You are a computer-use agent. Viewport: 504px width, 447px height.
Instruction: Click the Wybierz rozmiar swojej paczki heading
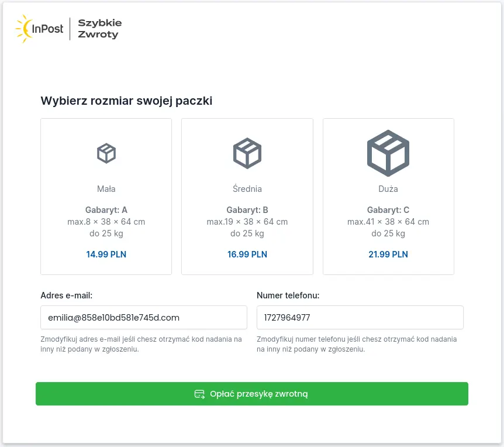pos(126,101)
